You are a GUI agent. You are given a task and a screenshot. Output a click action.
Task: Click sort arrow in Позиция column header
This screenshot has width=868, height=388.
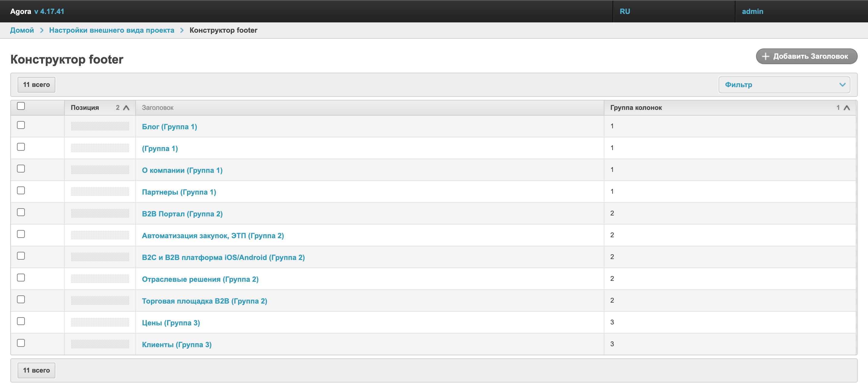click(x=127, y=108)
